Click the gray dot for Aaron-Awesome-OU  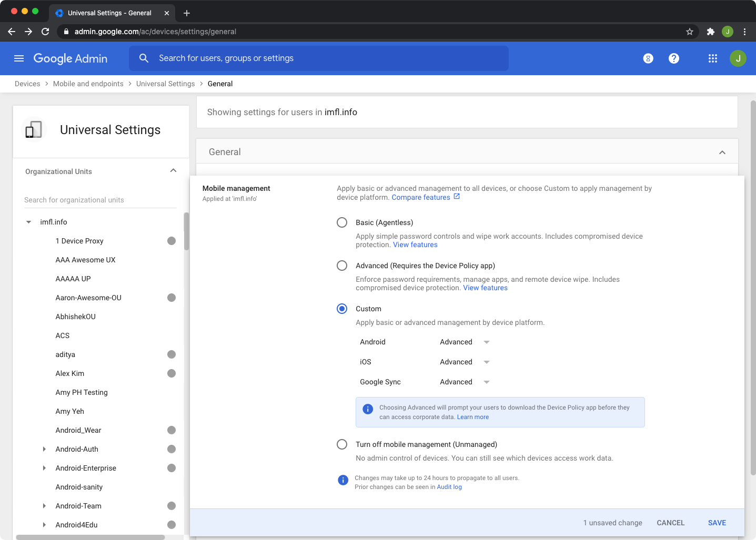pyautogui.click(x=172, y=298)
